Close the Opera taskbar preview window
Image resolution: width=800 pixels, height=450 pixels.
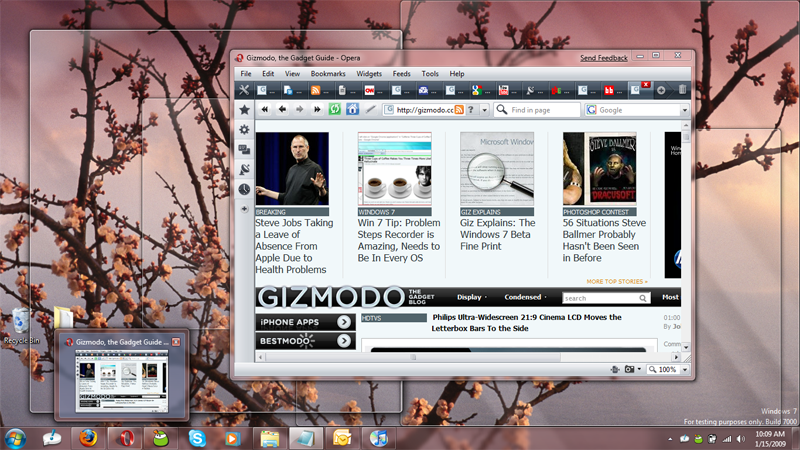pos(176,342)
